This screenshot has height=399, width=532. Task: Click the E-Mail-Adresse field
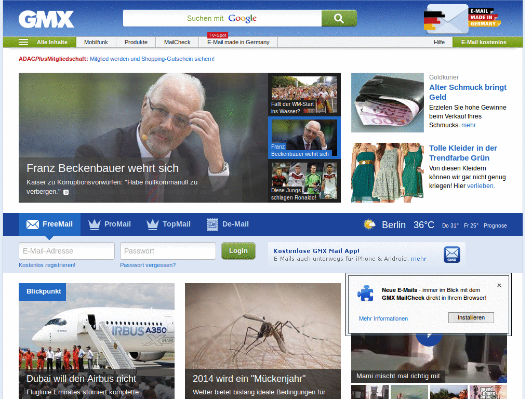[x=67, y=251]
